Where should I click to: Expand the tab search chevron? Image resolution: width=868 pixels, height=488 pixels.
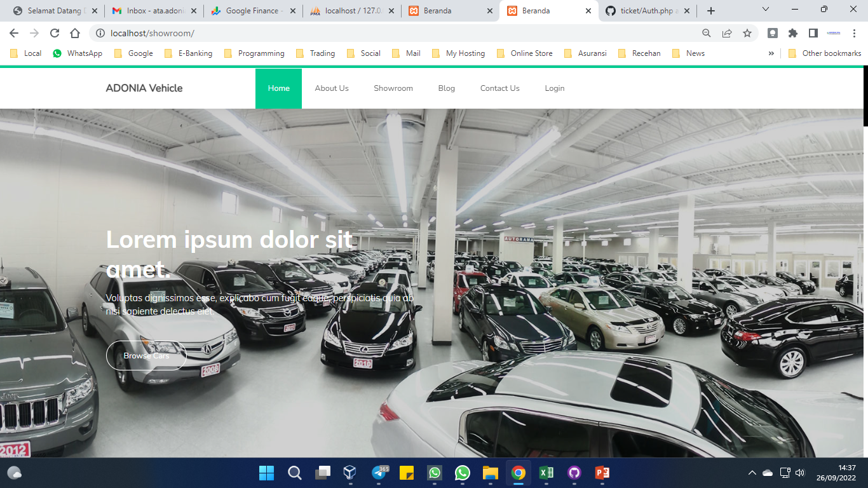[x=766, y=10]
